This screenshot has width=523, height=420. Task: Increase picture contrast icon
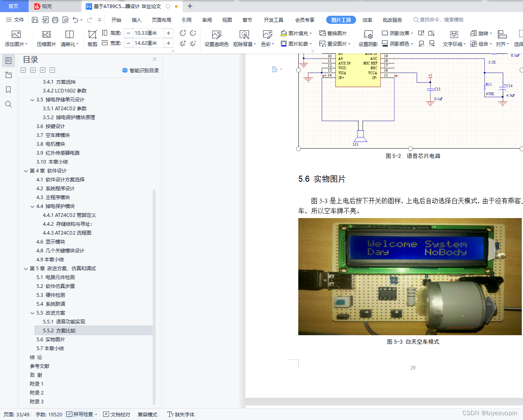coord(183,33)
